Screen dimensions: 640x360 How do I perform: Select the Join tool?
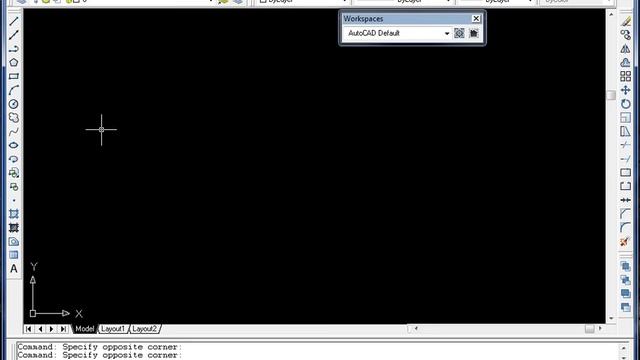click(x=625, y=200)
